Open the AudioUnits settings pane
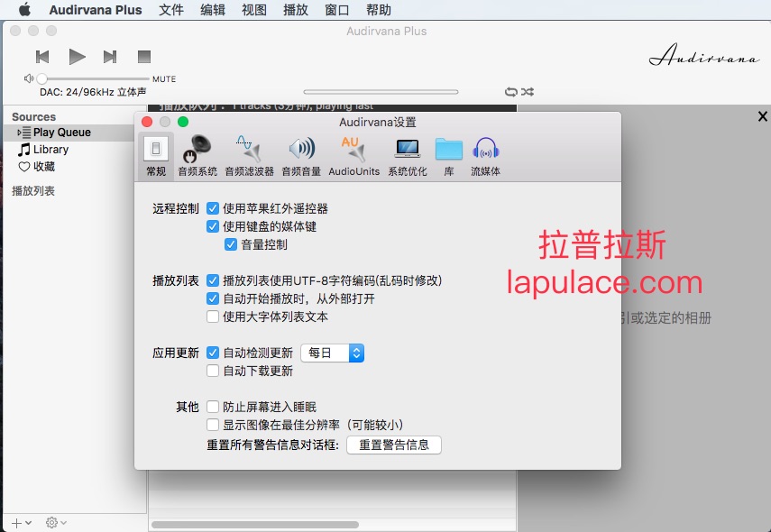The height and width of the screenshot is (532, 771). click(353, 155)
